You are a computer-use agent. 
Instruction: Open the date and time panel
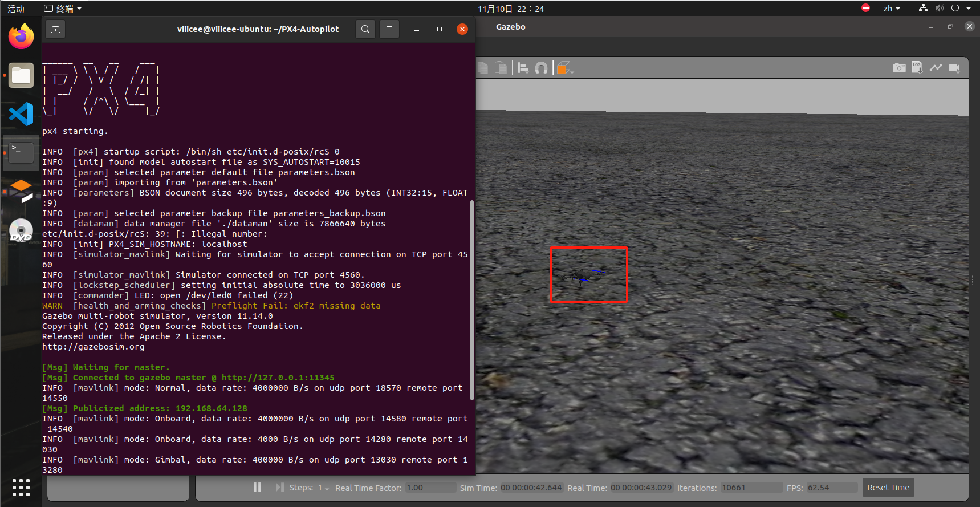click(511, 9)
